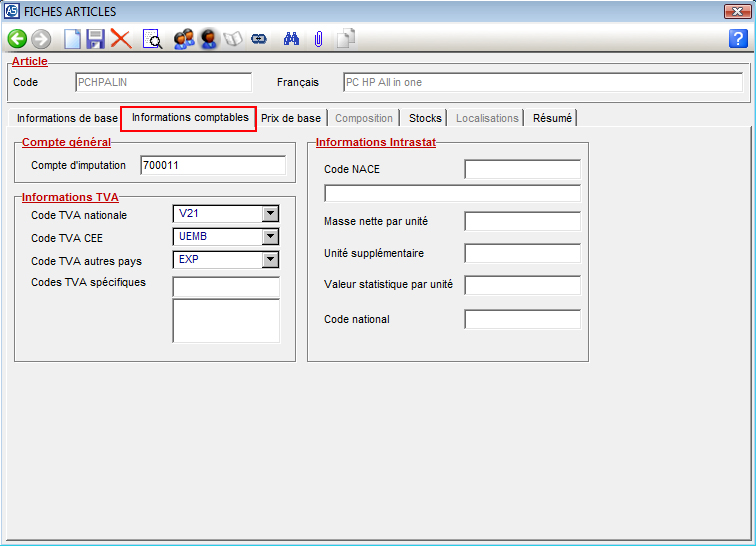Click the Masse nette par unité field
The width and height of the screenshot is (756, 546).
[x=522, y=221]
